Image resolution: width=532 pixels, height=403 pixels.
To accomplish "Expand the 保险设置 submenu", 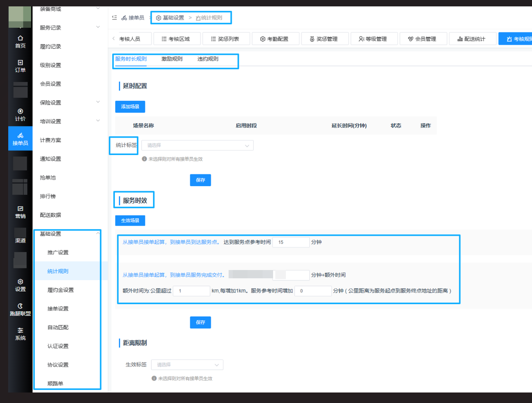I will (98, 102).
